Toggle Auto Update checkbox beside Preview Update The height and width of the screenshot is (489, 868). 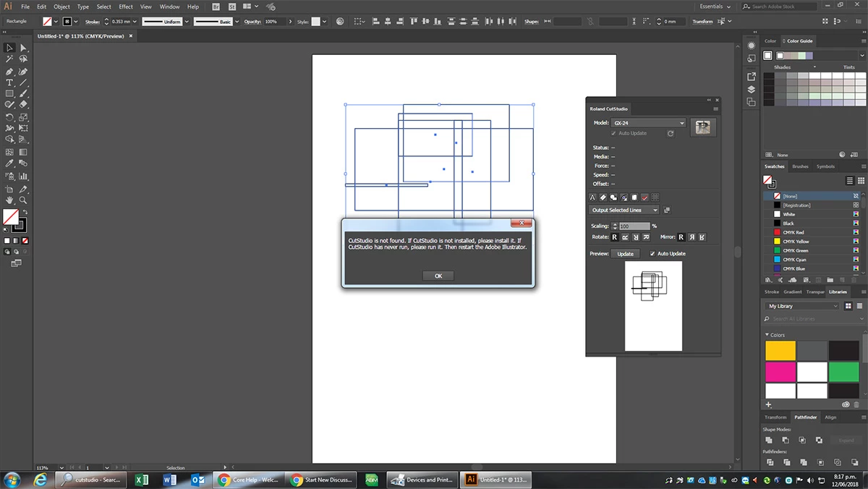click(652, 254)
